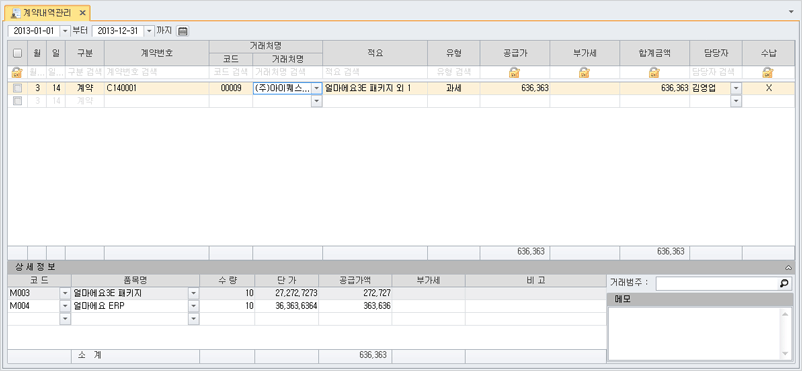Click the 적요 검색 filter field

[375, 72]
